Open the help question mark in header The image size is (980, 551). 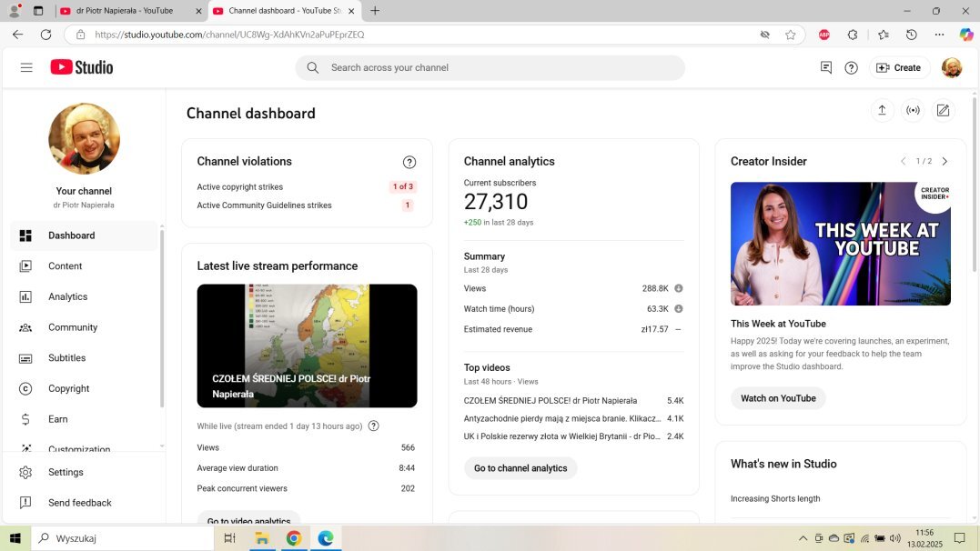pyautogui.click(x=851, y=67)
